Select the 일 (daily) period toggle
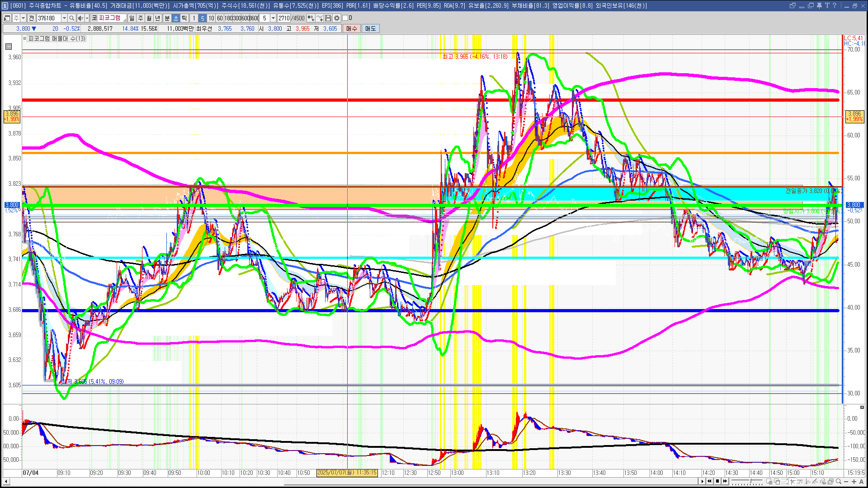 coord(132,18)
